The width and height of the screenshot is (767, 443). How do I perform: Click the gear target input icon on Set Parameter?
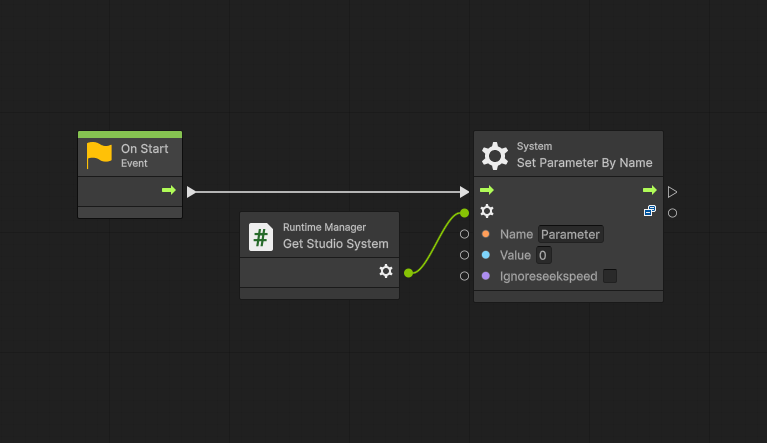pyautogui.click(x=487, y=211)
